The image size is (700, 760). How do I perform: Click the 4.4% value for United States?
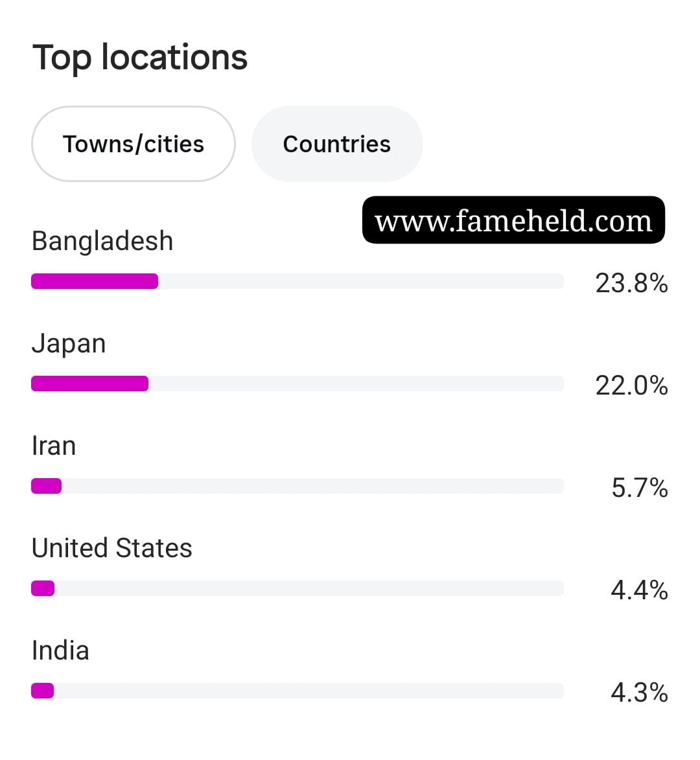pyautogui.click(x=640, y=590)
